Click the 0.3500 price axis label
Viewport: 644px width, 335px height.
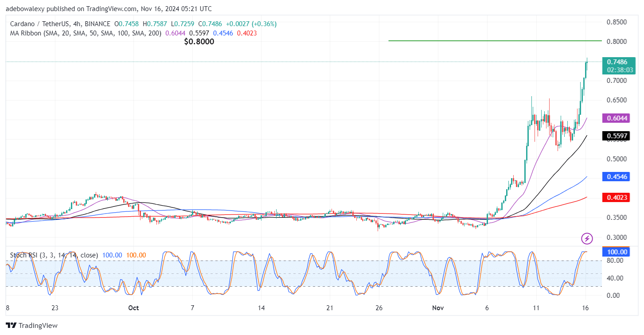tap(617, 218)
